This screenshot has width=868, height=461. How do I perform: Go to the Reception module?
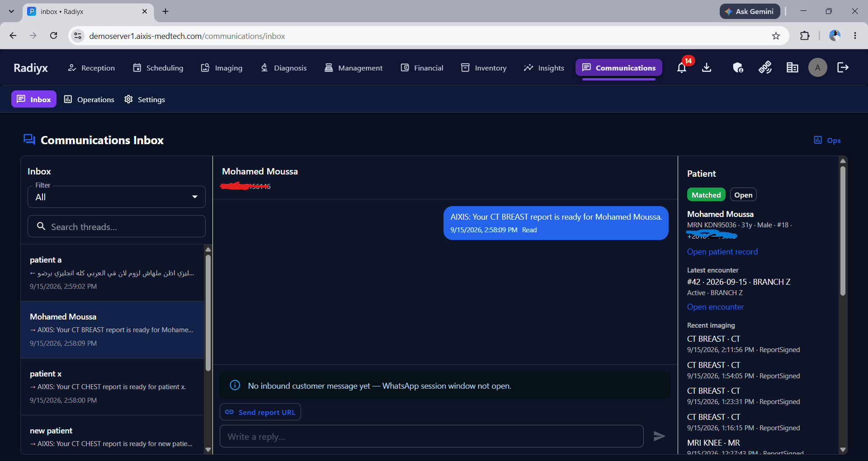pyautogui.click(x=91, y=68)
